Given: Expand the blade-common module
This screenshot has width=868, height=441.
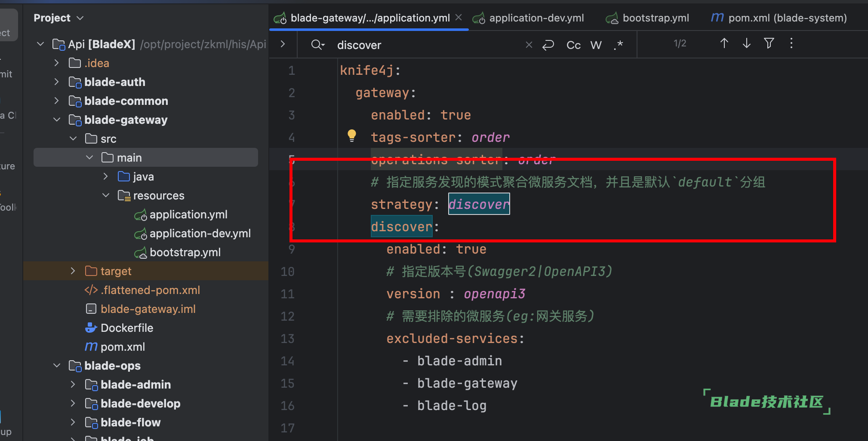Looking at the screenshot, I should 57,101.
